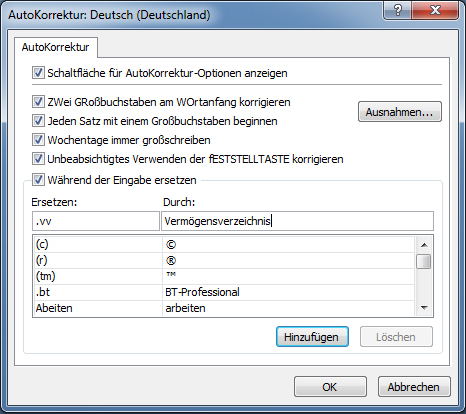466x414 pixels.
Task: Select the (c) copyright list entry
Action: click(x=224, y=245)
